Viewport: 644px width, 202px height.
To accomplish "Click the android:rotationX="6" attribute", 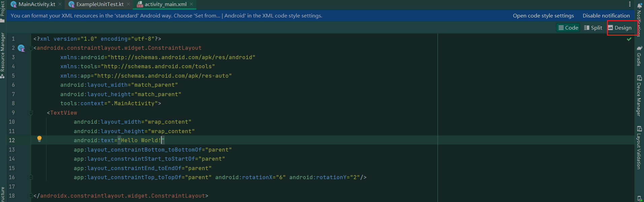I will (x=250, y=177).
